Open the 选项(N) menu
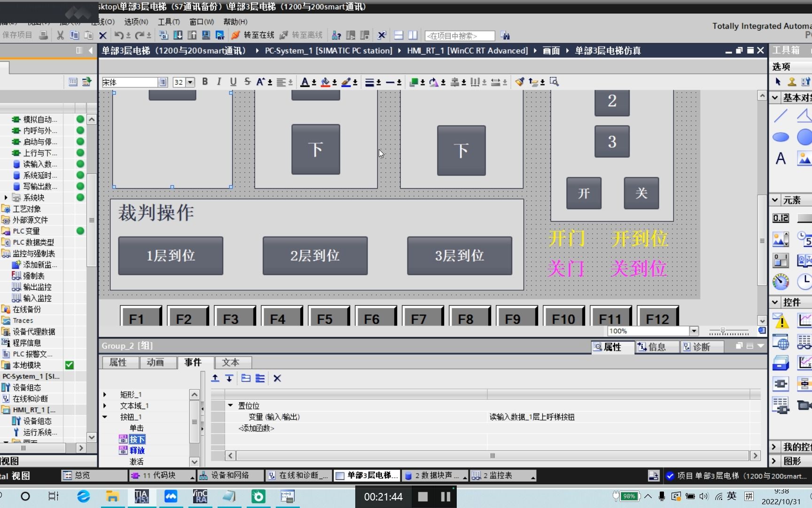The width and height of the screenshot is (812, 508). pos(136,22)
